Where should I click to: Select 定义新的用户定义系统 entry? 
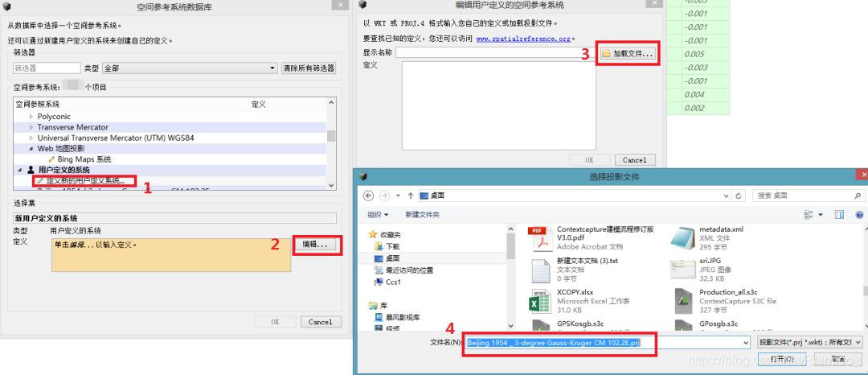tap(85, 180)
